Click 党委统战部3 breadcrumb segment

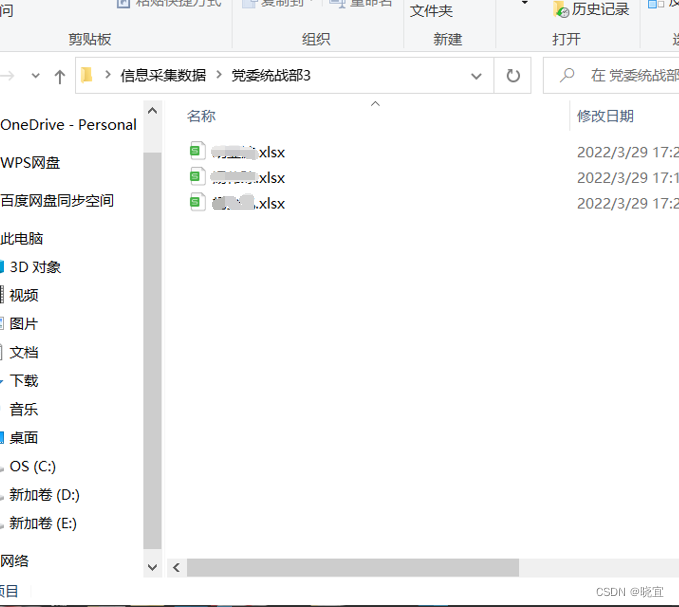[x=271, y=76]
